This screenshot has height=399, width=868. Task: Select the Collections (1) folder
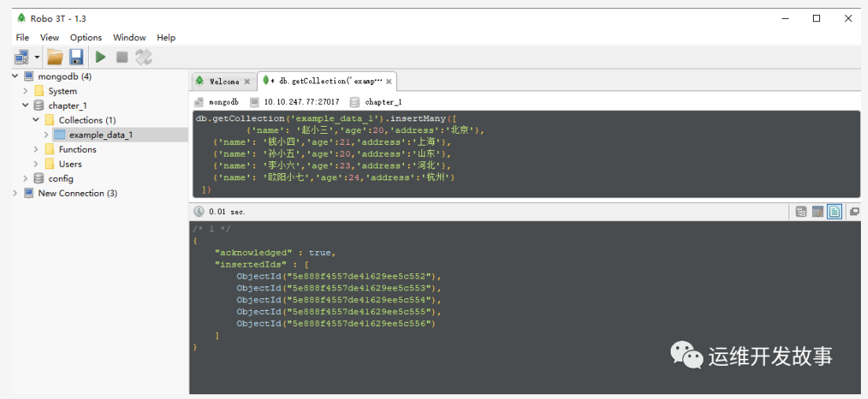87,120
